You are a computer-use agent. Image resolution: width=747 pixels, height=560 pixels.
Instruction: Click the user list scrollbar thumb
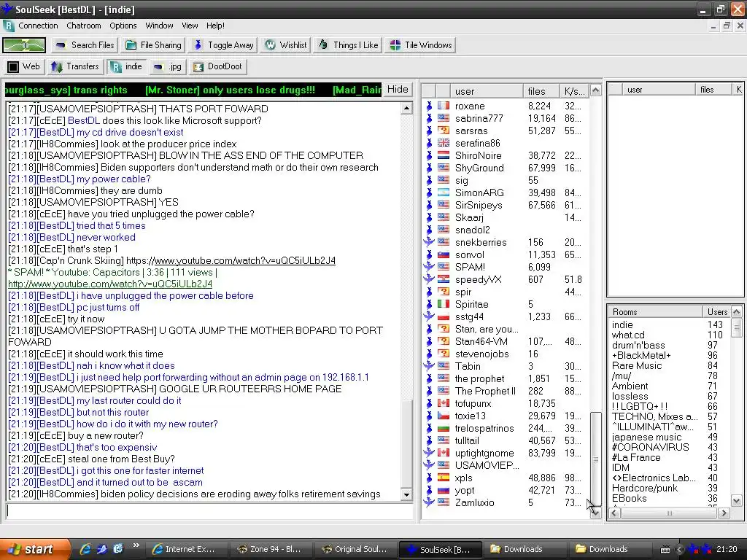pyautogui.click(x=595, y=459)
